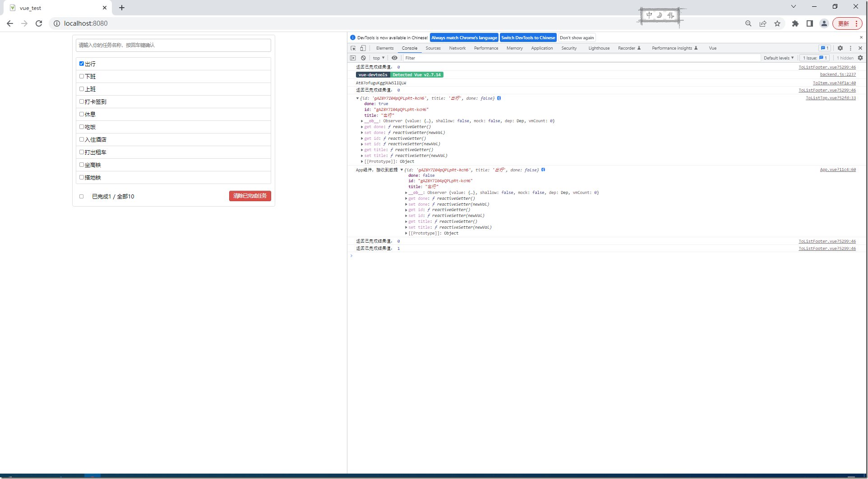Expand 'get done' reactiveGetter in first object
This screenshot has height=479, width=868.
(x=362, y=127)
